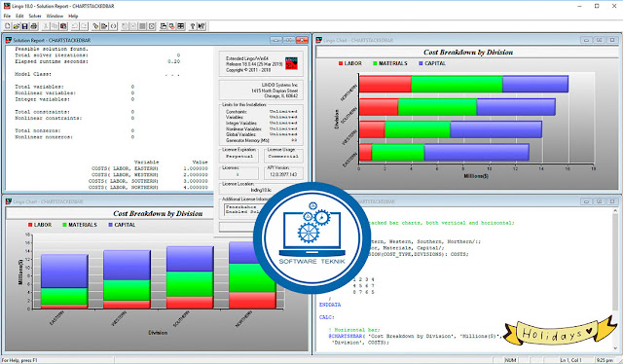Click the Solution report toolbar icon

[133, 26]
